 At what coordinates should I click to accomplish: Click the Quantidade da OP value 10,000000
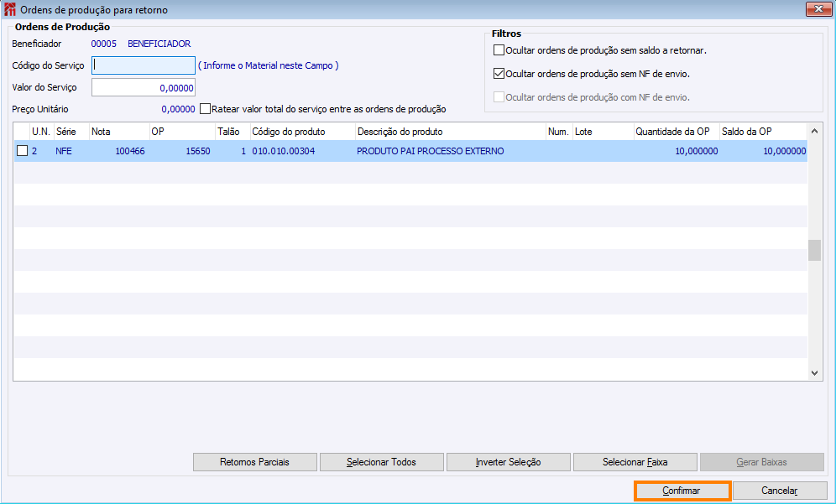(697, 151)
